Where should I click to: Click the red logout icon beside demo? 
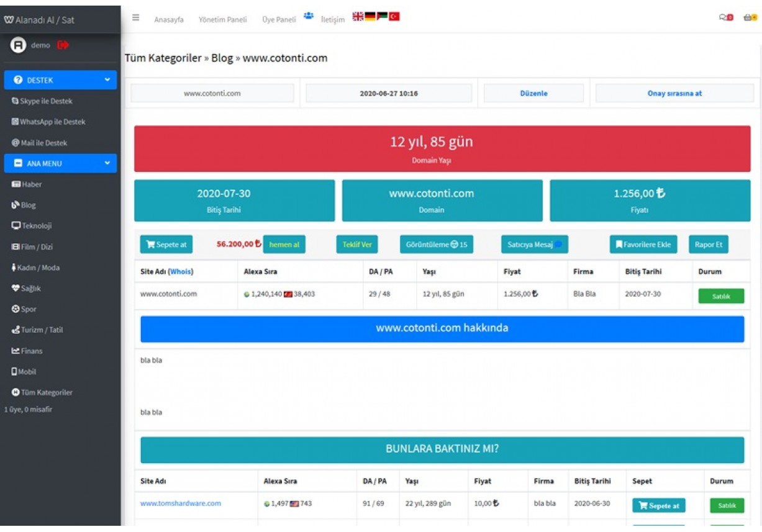[63, 45]
